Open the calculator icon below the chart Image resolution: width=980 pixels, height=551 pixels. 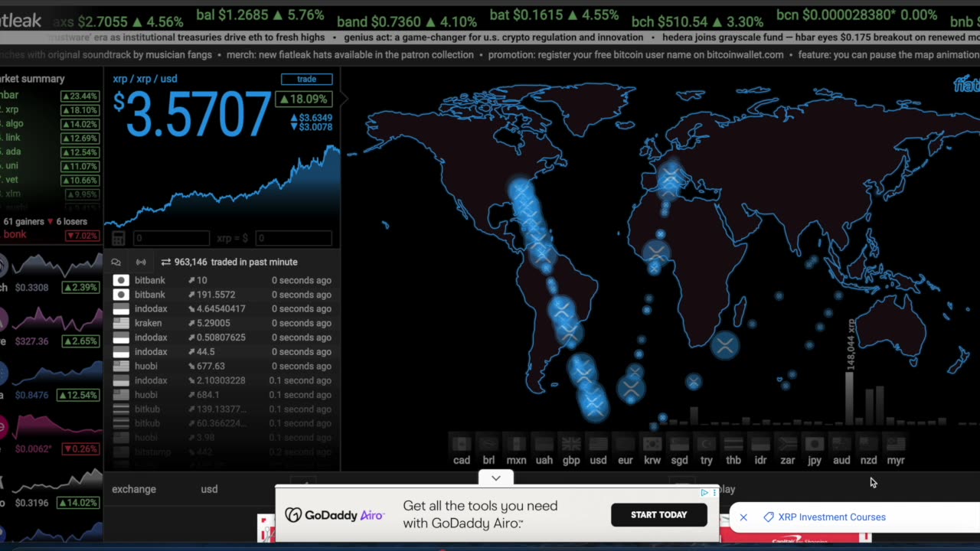pyautogui.click(x=119, y=239)
